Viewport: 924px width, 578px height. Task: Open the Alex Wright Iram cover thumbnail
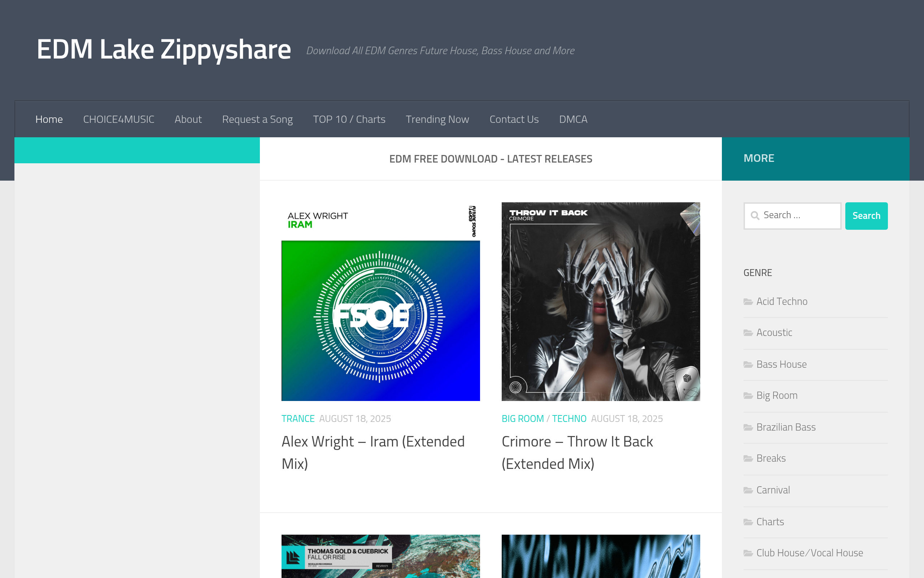[x=381, y=302]
